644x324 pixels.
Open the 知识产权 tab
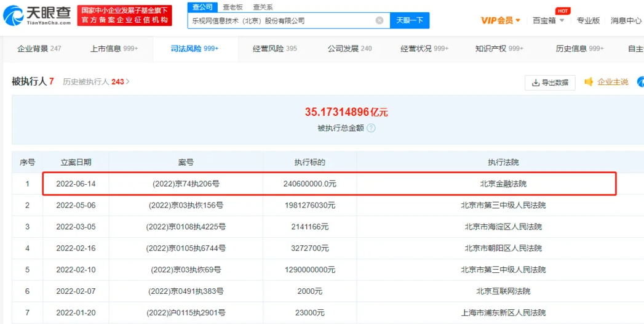499,49
